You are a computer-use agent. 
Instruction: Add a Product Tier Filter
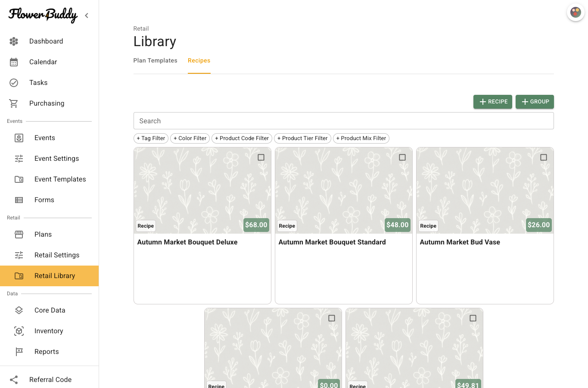[302, 138]
